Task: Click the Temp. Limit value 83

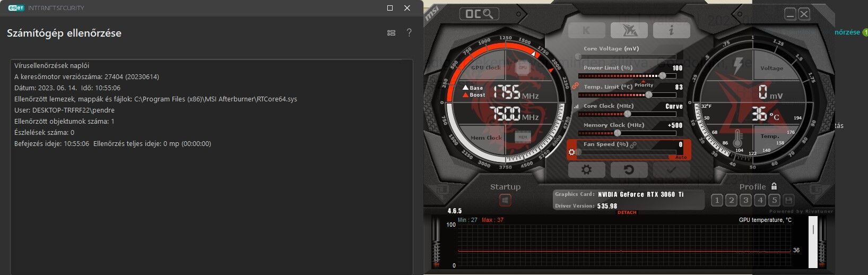Action: click(679, 87)
